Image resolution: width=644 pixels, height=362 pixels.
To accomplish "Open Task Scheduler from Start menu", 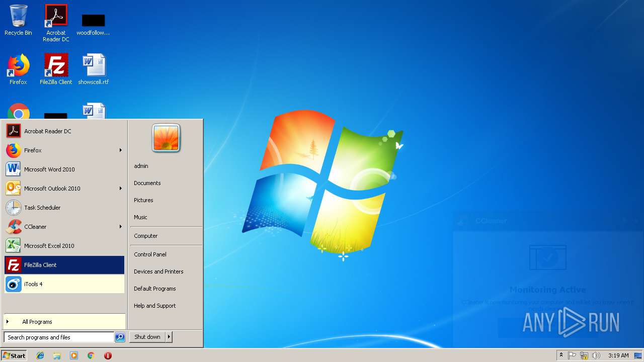I will pos(64,208).
